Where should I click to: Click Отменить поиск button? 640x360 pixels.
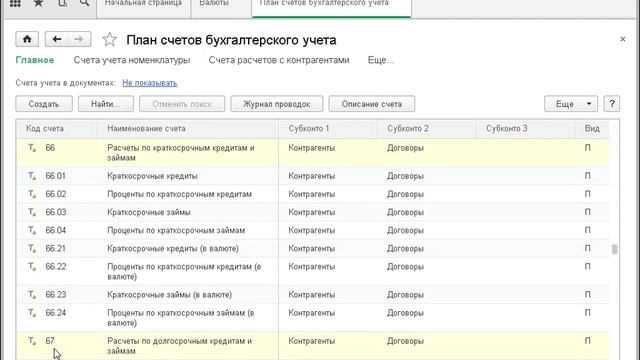(x=182, y=104)
